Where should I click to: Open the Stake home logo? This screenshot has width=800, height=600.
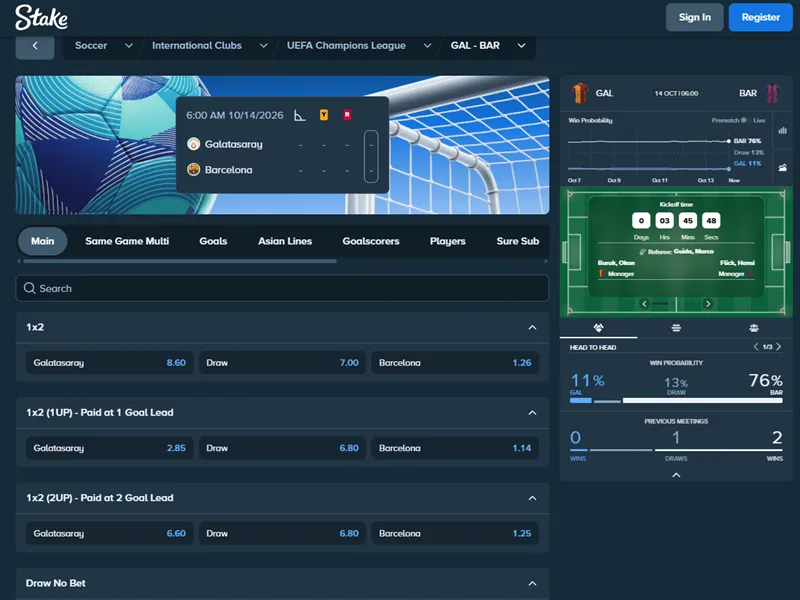coord(41,17)
